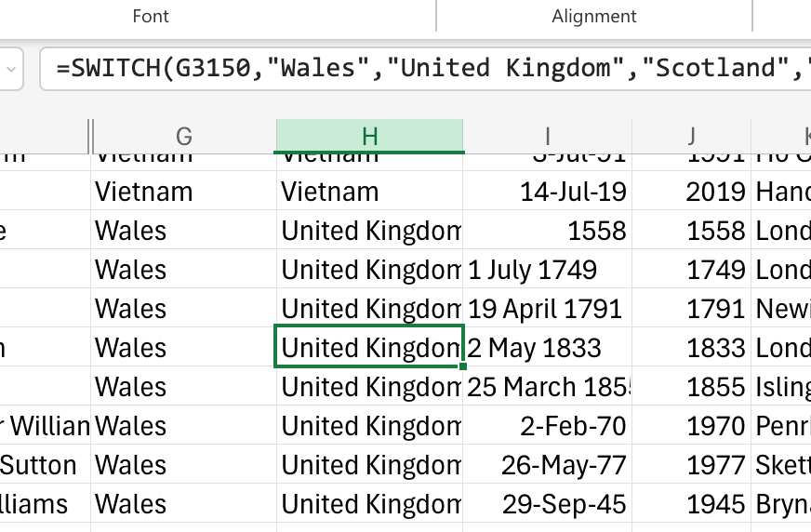Viewport: 811px width, 532px height.
Task: Click into the SWITCH formula bar
Action: click(x=428, y=69)
